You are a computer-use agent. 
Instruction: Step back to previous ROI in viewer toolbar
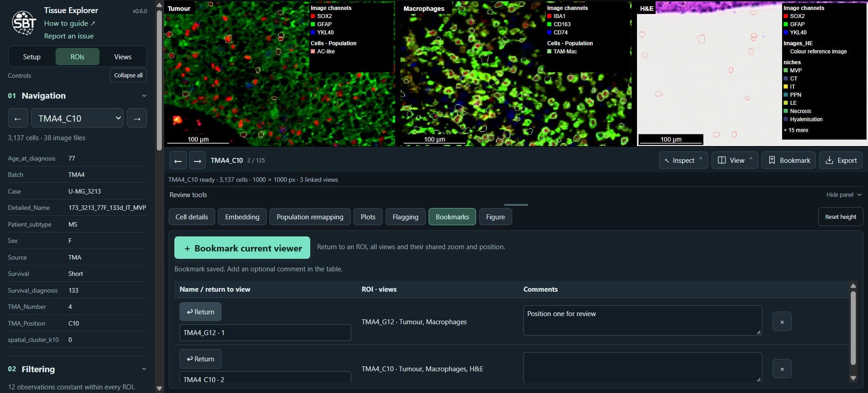coord(178,161)
